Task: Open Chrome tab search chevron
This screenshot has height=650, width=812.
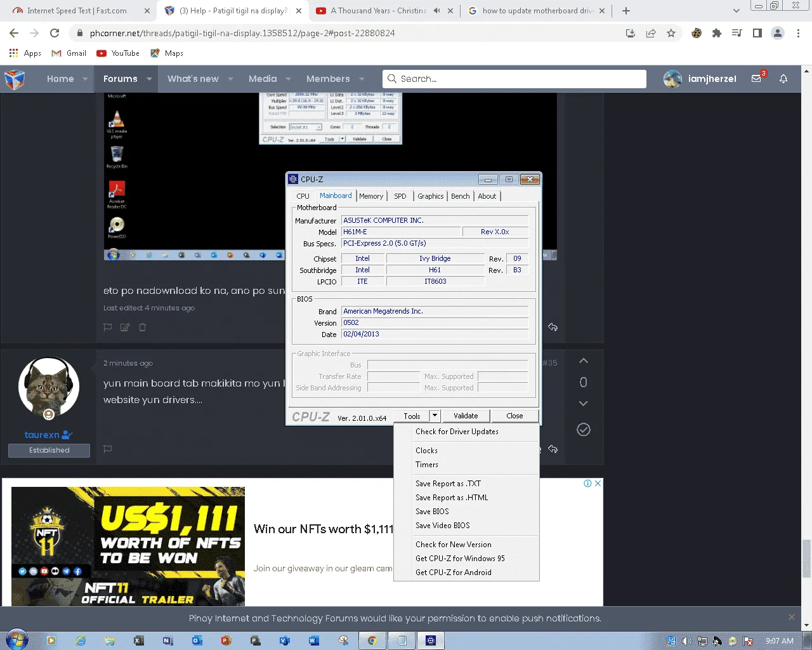Action: click(736, 11)
